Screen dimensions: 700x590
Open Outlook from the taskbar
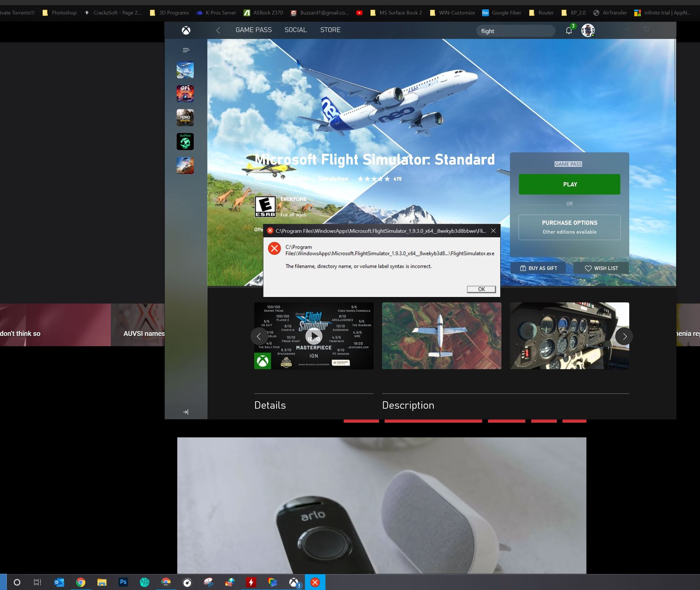(x=59, y=582)
